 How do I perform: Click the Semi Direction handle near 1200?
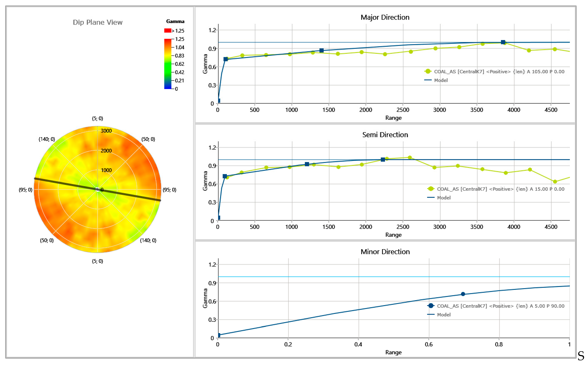coord(307,164)
